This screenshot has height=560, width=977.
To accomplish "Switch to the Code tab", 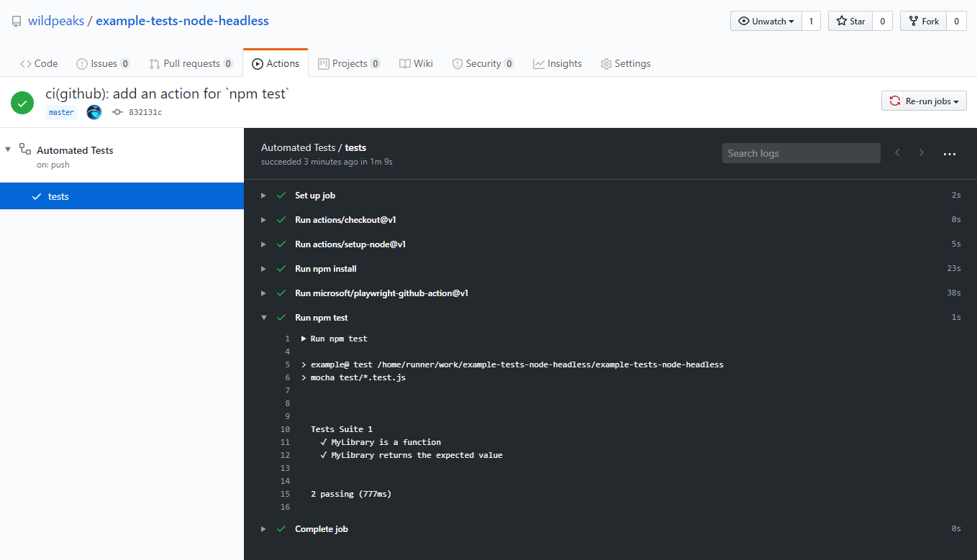I will [39, 63].
